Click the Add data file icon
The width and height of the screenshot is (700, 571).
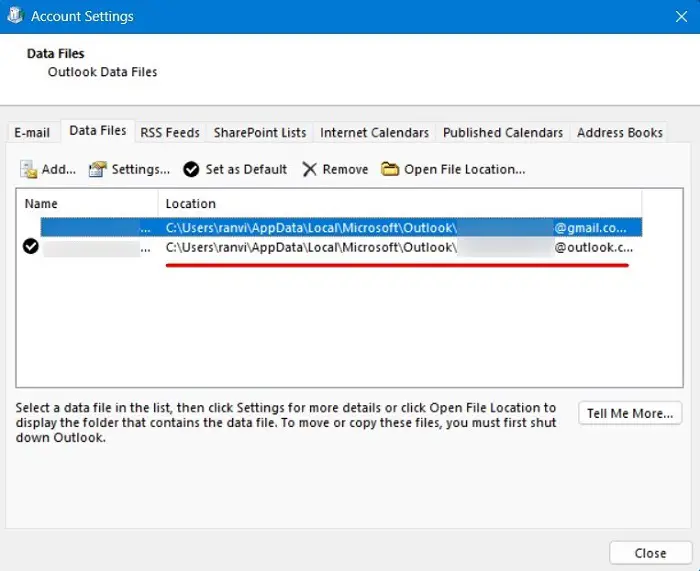[29, 170]
